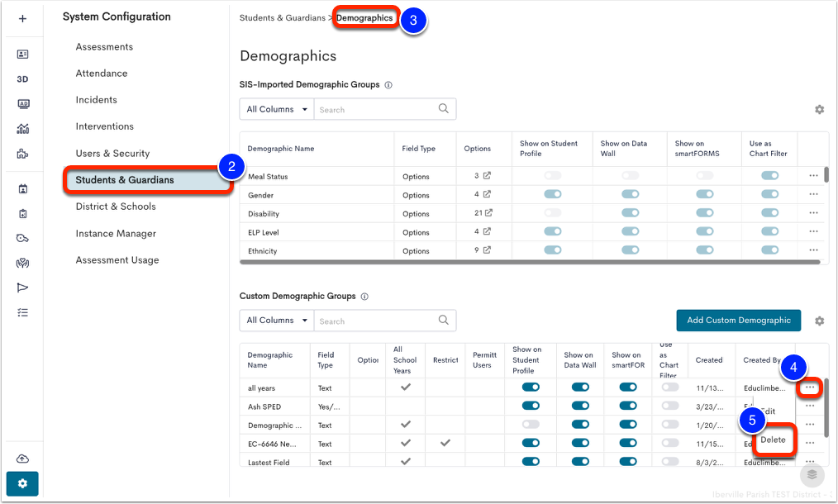
Task: Open the flag icon in sidebar
Action: click(x=22, y=288)
